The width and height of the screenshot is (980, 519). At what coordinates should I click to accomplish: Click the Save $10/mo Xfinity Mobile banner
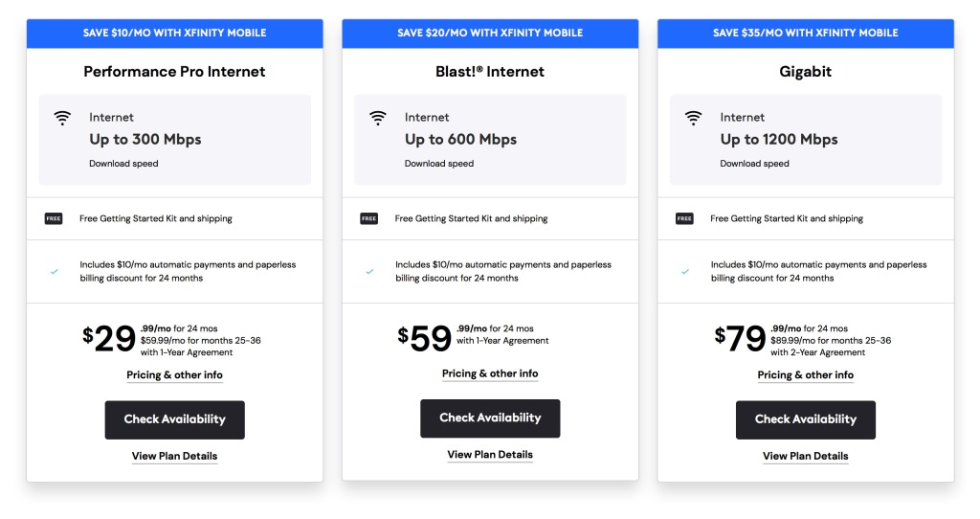[x=174, y=34]
